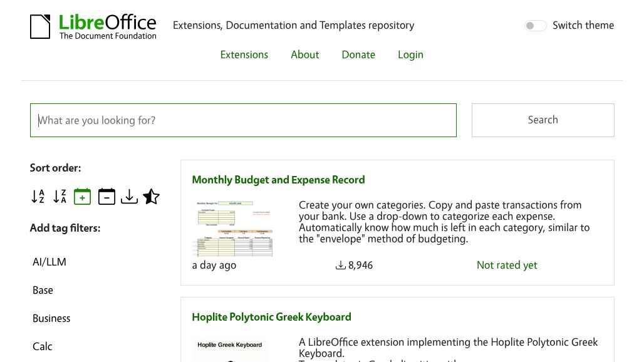
Task: Sort extensions alphabetically A to Z
Action: (38, 197)
